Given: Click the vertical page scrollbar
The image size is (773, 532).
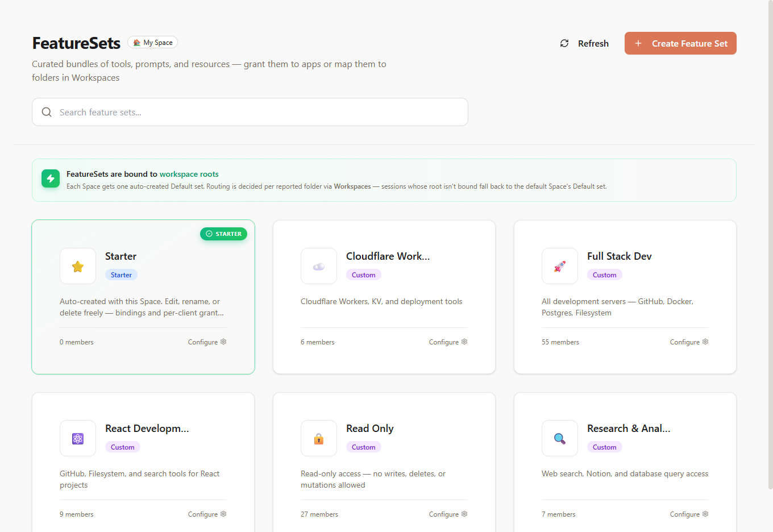Looking at the screenshot, I should click(x=770, y=244).
